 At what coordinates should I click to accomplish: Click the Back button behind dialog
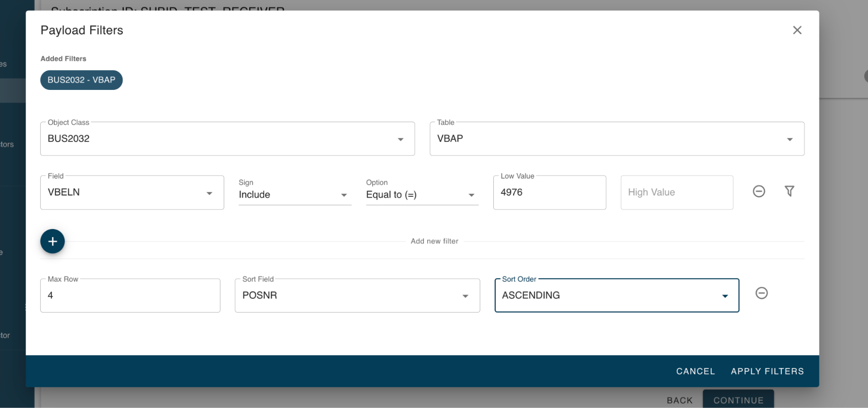click(x=680, y=400)
